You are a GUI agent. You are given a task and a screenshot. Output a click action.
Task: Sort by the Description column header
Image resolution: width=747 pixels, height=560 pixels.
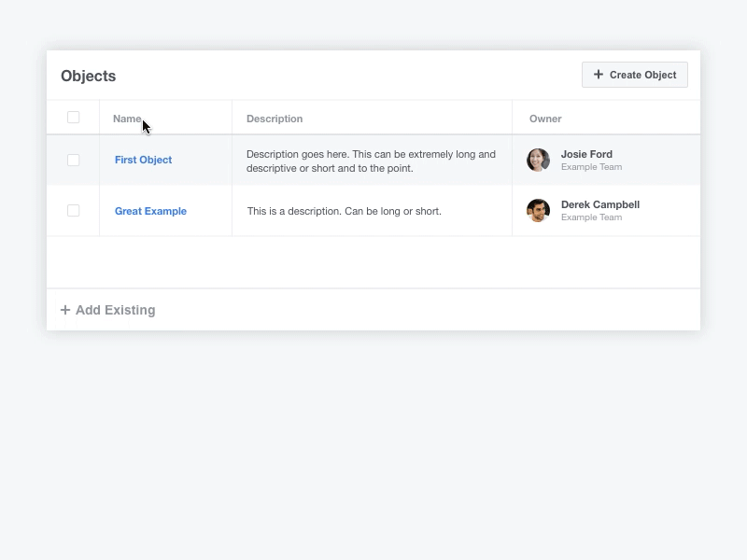[275, 119]
